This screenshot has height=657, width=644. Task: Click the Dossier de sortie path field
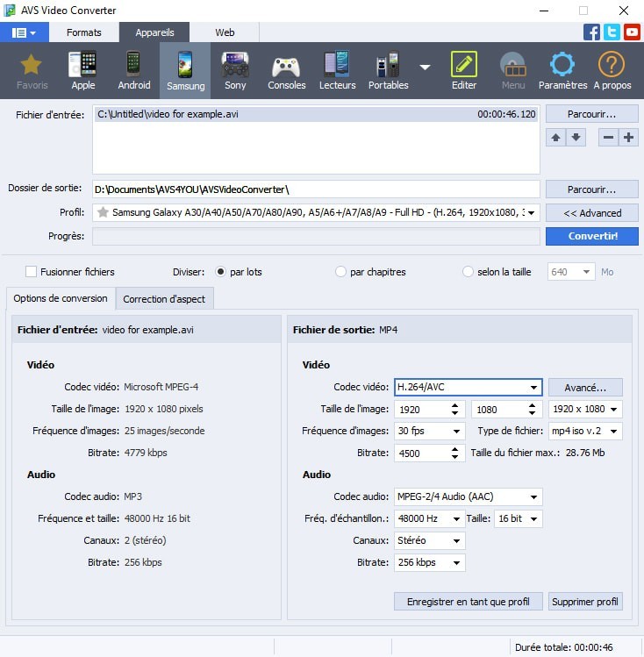click(316, 189)
